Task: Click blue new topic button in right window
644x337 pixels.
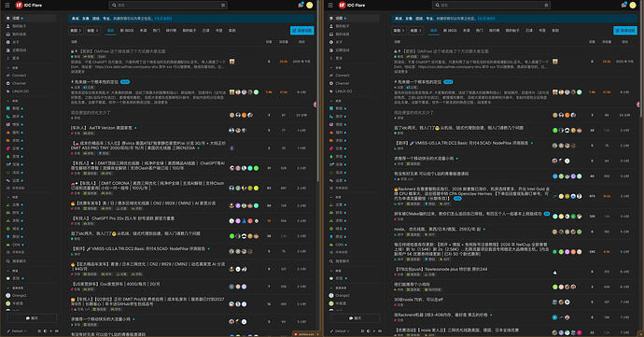Action: click(625, 31)
